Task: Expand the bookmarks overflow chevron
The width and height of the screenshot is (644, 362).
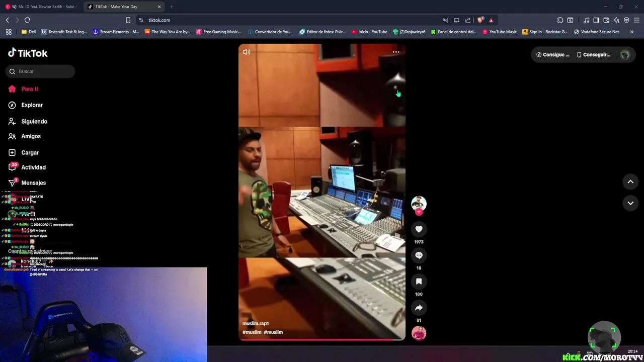Action: (632, 32)
